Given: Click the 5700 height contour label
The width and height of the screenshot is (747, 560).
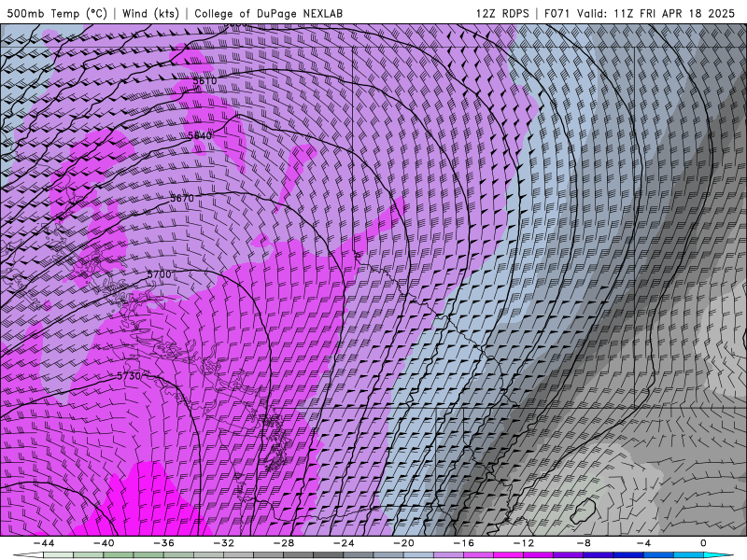Looking at the screenshot, I should (159, 274).
